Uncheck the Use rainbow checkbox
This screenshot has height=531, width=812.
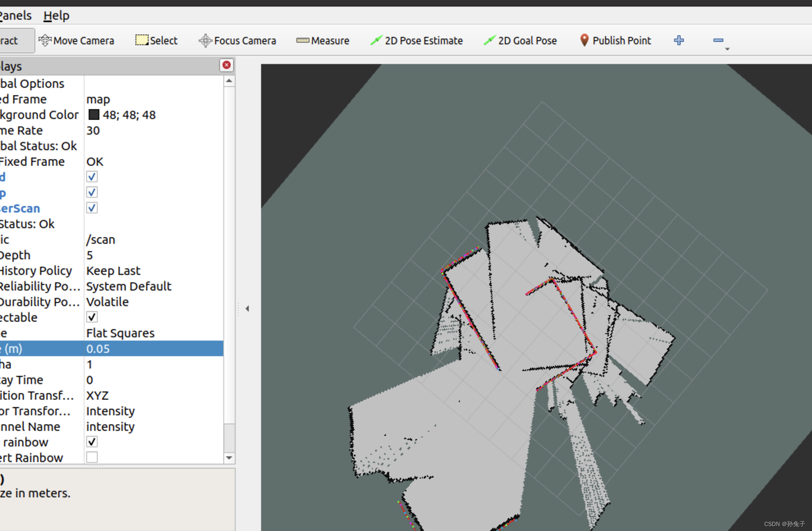pyautogui.click(x=92, y=442)
